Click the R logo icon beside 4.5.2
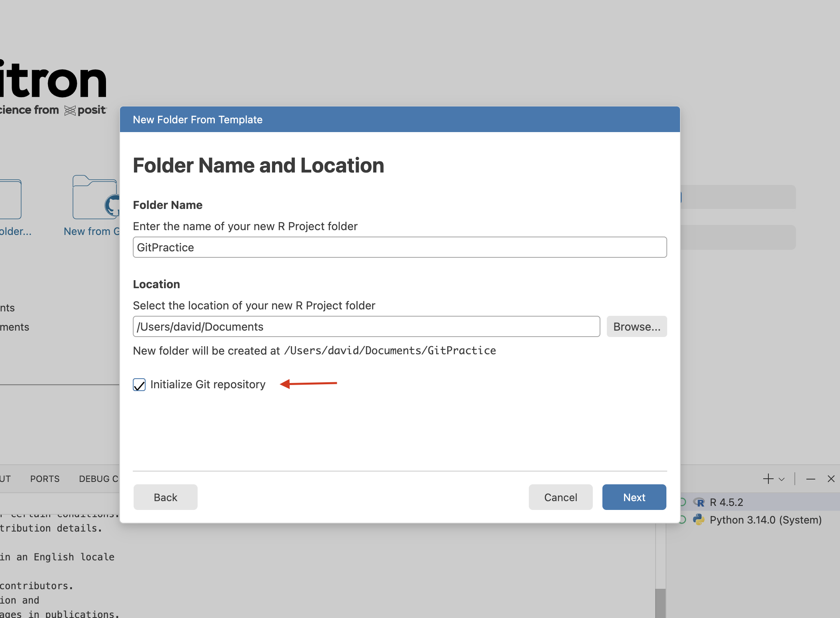Screen dimensions: 840x618 click(699, 502)
